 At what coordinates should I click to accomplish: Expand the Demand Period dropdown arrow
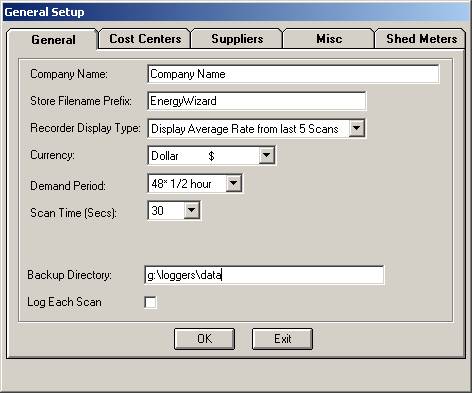pos(234,183)
